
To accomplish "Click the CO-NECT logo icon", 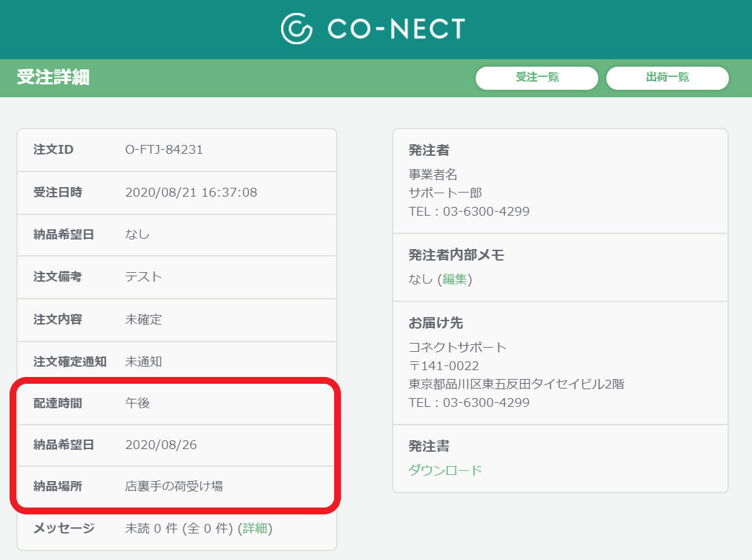I will click(x=297, y=29).
